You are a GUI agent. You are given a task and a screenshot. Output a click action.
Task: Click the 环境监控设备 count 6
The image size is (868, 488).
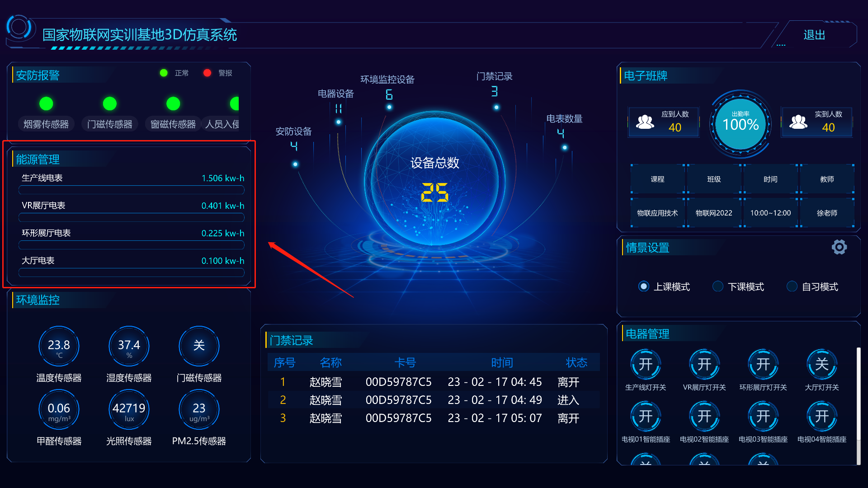[x=389, y=94]
